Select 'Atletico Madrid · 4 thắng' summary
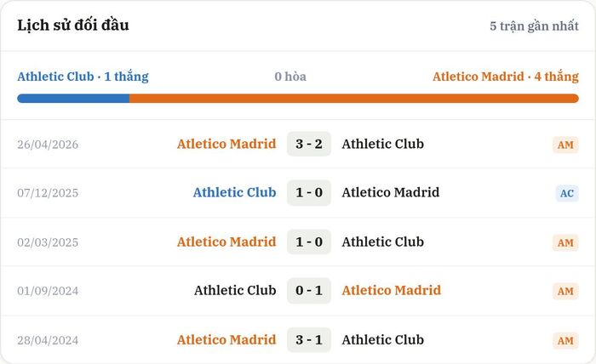 click(506, 77)
